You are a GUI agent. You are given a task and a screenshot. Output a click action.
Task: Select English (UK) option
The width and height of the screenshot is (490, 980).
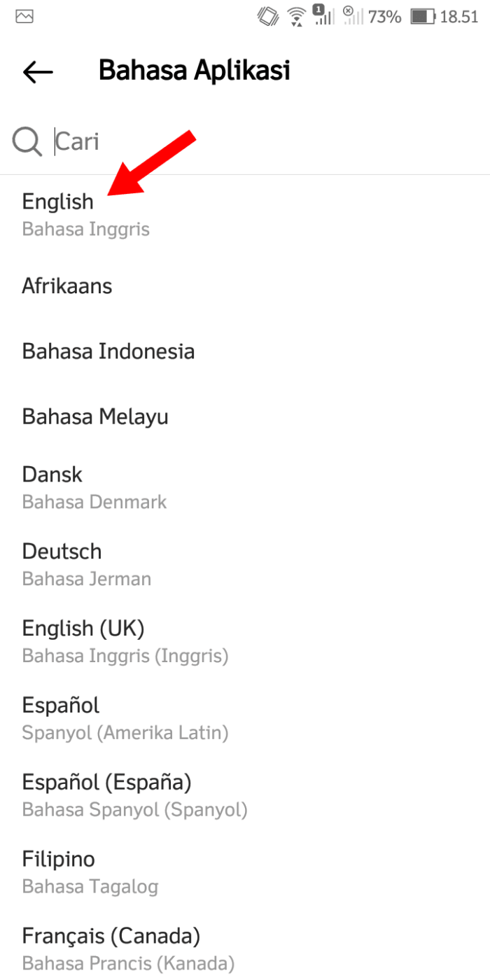click(83, 628)
